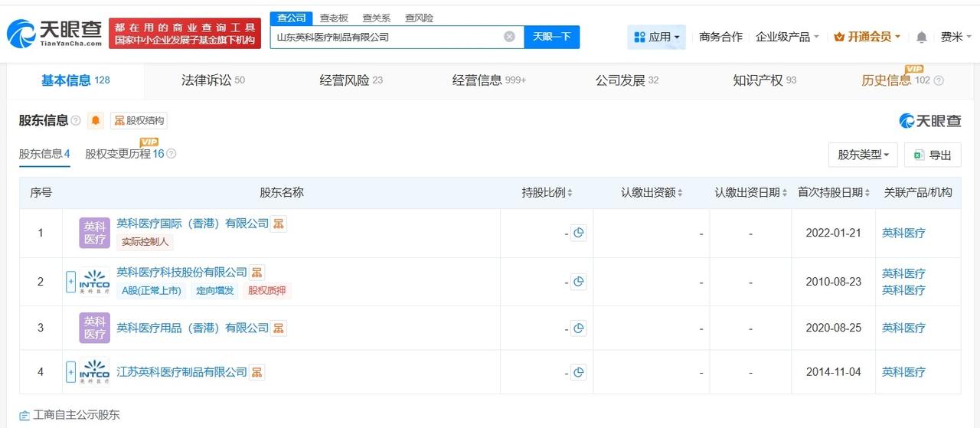Expand row 2 英科医疗科技股份有限公司 with plus
This screenshot has width=980, height=428.
coord(71,281)
